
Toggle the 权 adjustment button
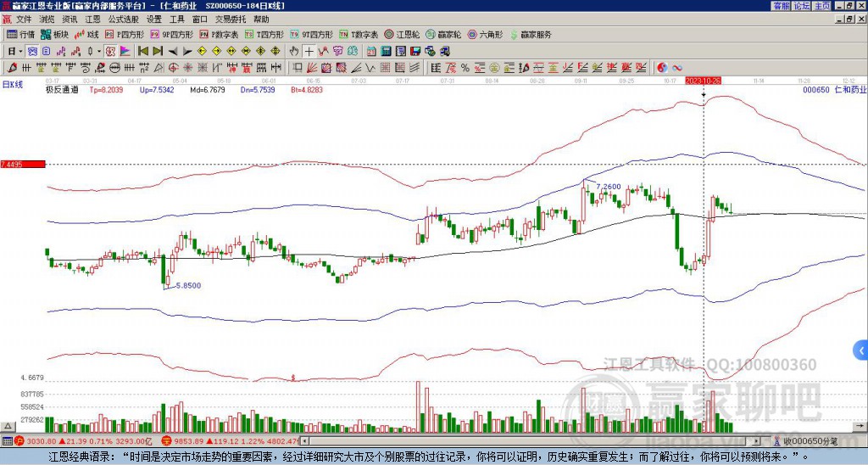110,52
